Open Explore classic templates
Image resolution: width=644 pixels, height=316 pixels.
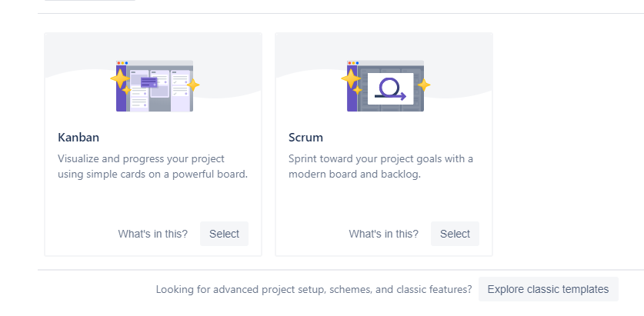(x=549, y=289)
